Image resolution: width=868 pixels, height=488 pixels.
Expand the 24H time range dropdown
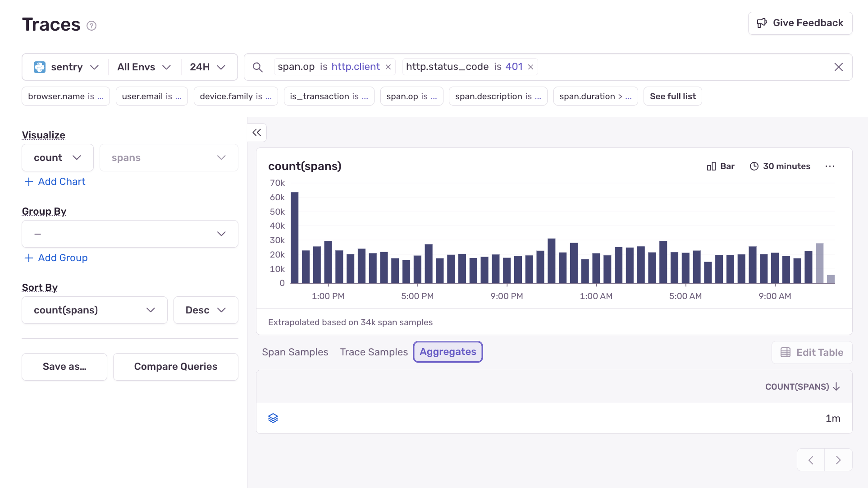point(207,67)
